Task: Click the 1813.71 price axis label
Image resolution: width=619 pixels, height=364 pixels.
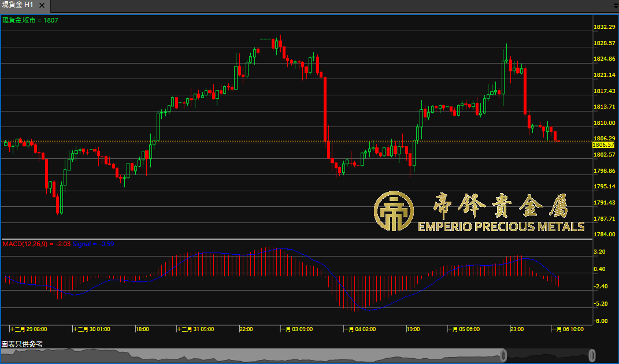Action: [x=605, y=106]
